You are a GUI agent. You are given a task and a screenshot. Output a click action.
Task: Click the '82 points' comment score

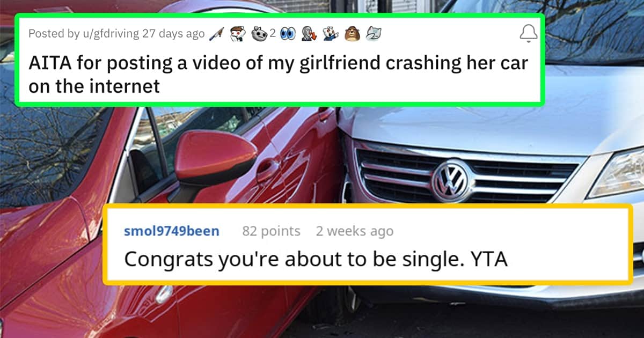[x=271, y=231]
